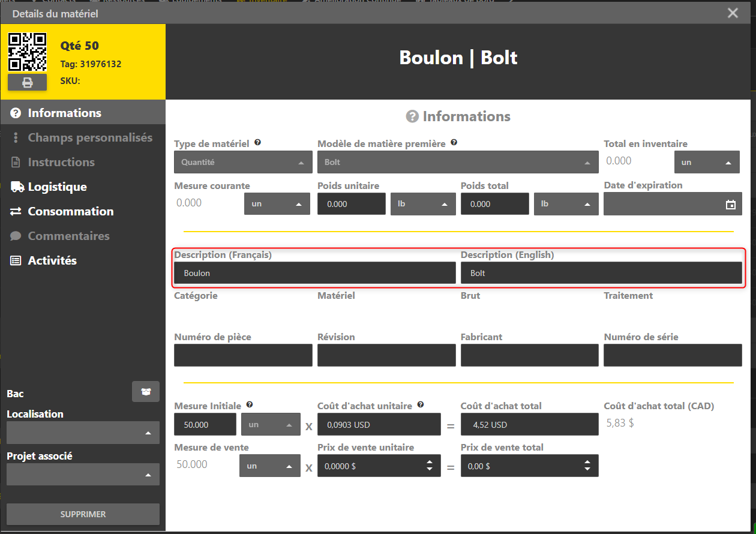Click the Numéro de série field
The height and width of the screenshot is (534, 756).
(673, 355)
